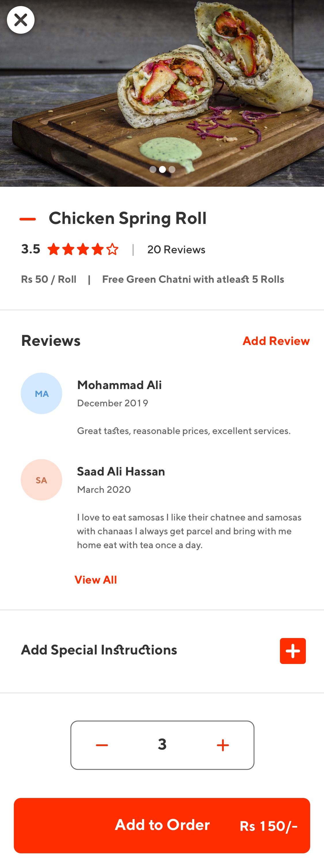Tap the Add Review link
Viewport: 324px width, 868px height.
[276, 341]
